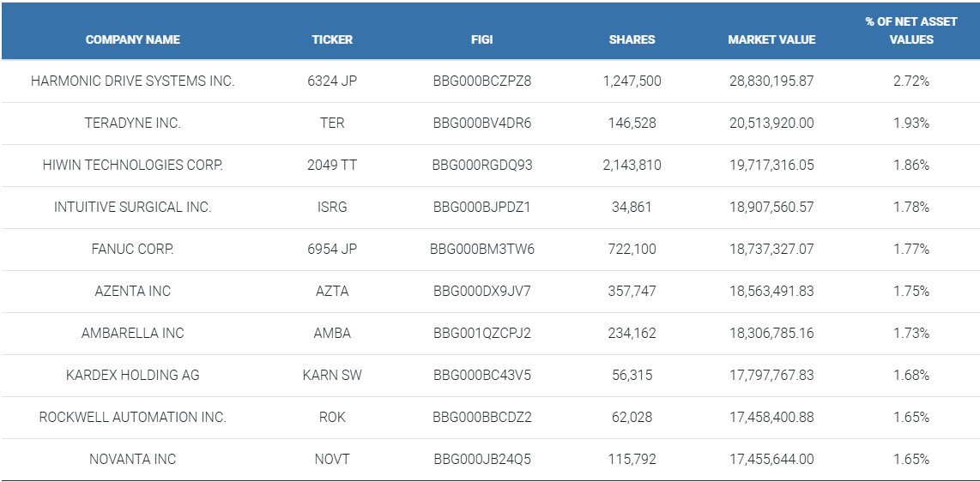This screenshot has height=482, width=980.
Task: Click ticker ROK
Action: (x=332, y=417)
